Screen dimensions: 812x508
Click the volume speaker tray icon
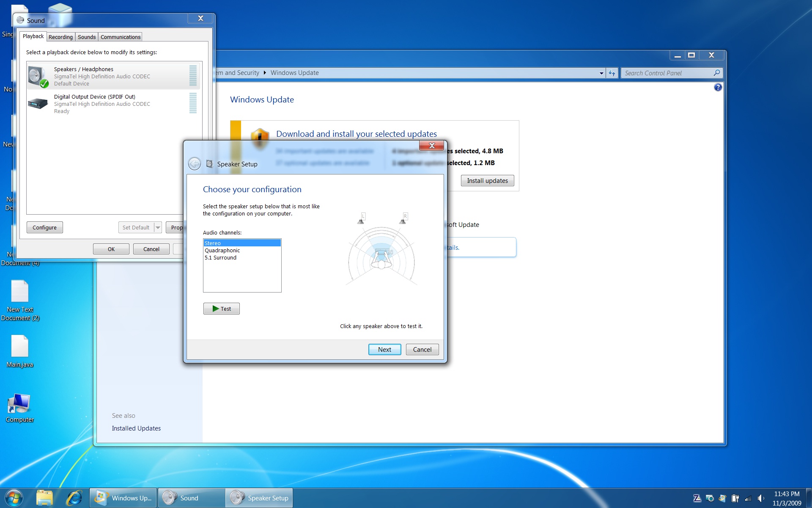761,498
